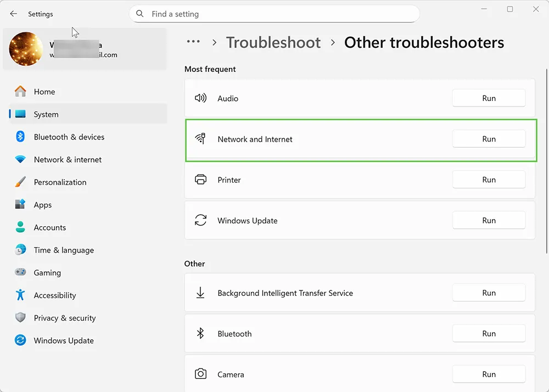
Task: Click the Wi-Fi icon beside Network and Internet
Action: 201,139
